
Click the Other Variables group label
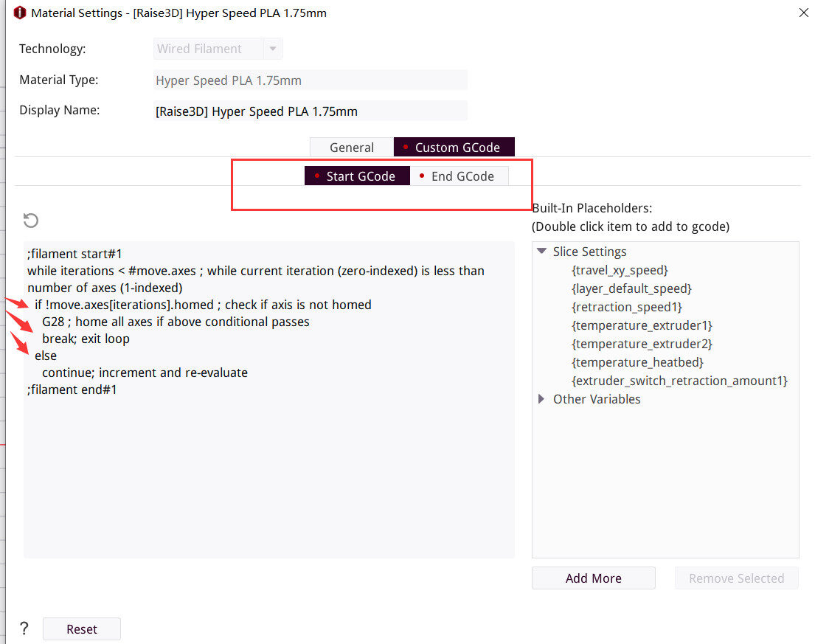[597, 398]
